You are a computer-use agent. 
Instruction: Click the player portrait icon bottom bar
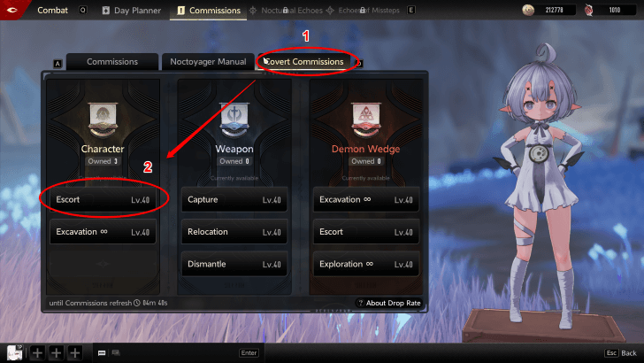coord(15,352)
